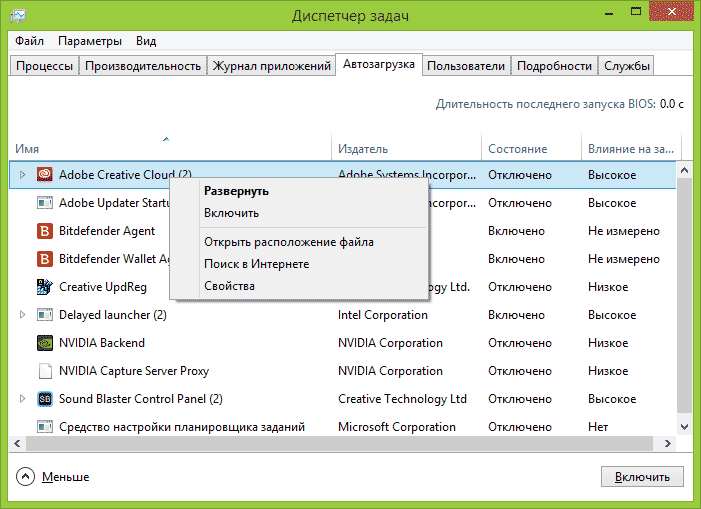This screenshot has width=701, height=509.
Task: Click the Включить button at bottom
Action: (x=642, y=477)
